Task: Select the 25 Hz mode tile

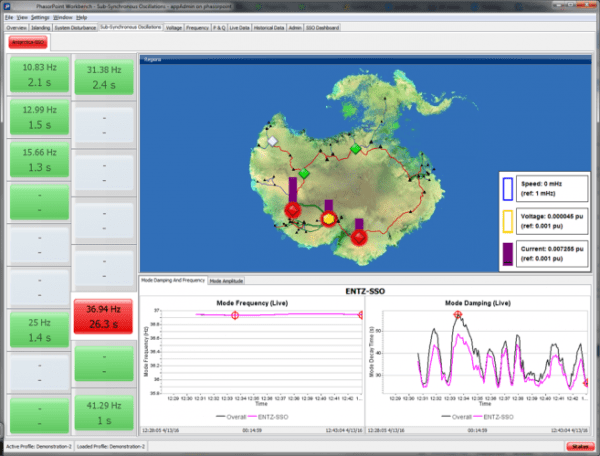Action: click(39, 330)
